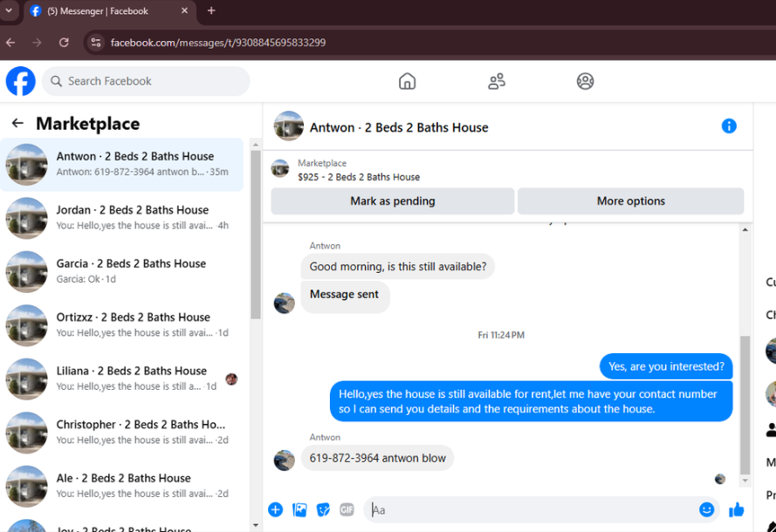Viewport: 776px width, 532px height.
Task: Click chat scroll down arrow
Action: pyautogui.click(x=745, y=480)
